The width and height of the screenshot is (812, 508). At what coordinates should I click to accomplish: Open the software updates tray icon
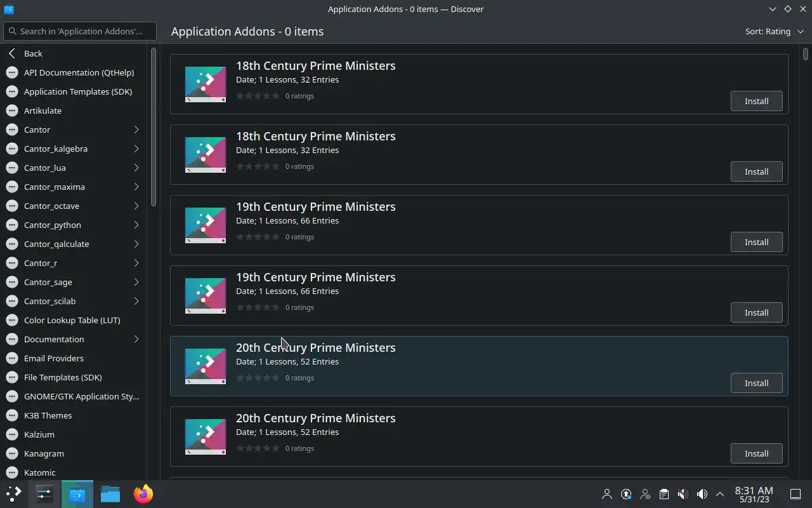(626, 494)
